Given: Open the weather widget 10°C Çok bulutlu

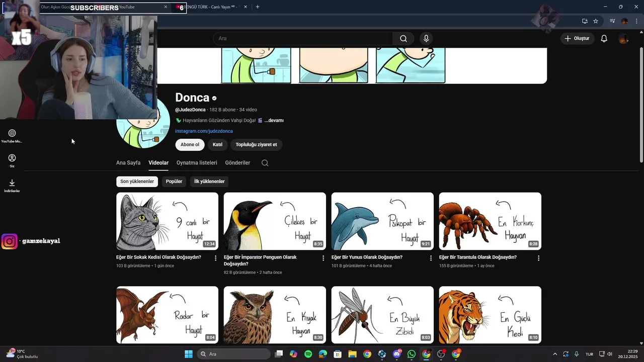Looking at the screenshot, I should (22, 354).
